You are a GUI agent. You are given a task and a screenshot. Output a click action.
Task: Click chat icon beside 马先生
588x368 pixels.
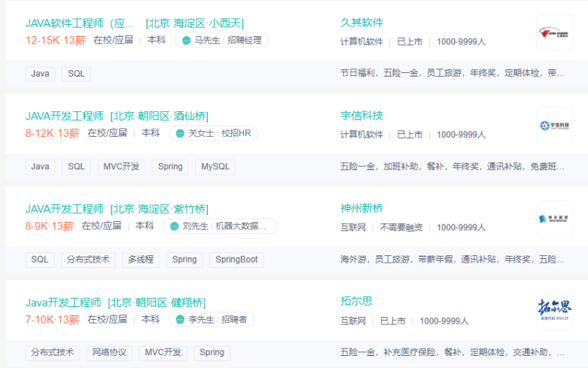tap(187, 41)
